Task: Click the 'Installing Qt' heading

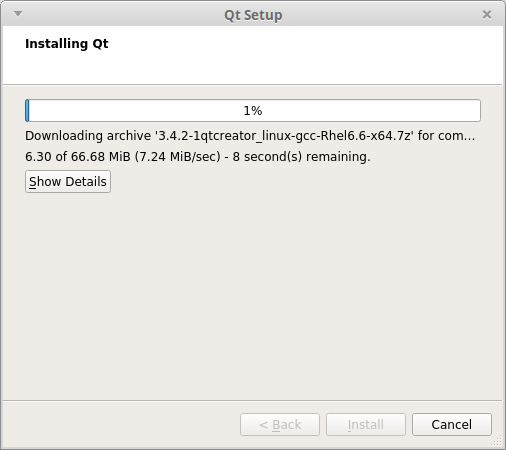Action: 67,44
